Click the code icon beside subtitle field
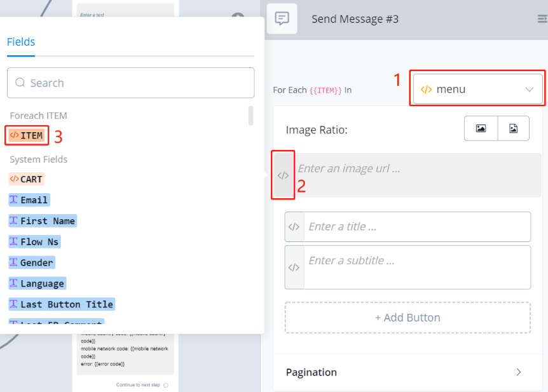Viewport: 548px width, 392px height. (294, 267)
